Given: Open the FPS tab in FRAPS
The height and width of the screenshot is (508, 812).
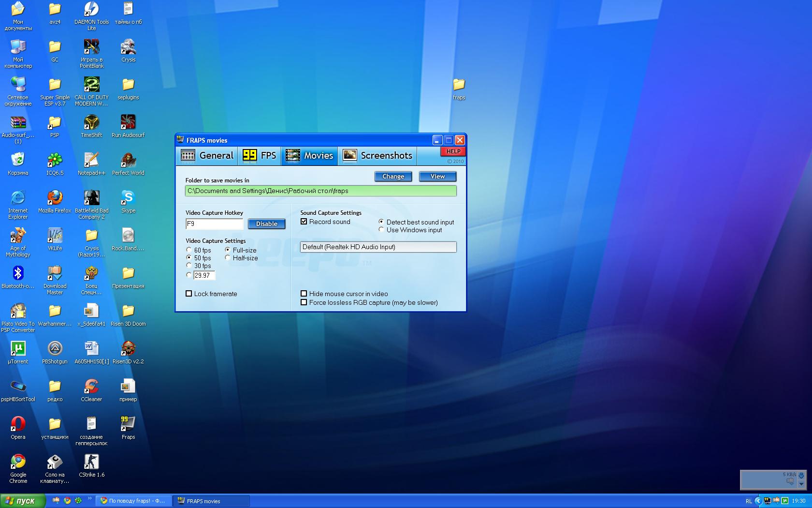Looking at the screenshot, I should [260, 155].
